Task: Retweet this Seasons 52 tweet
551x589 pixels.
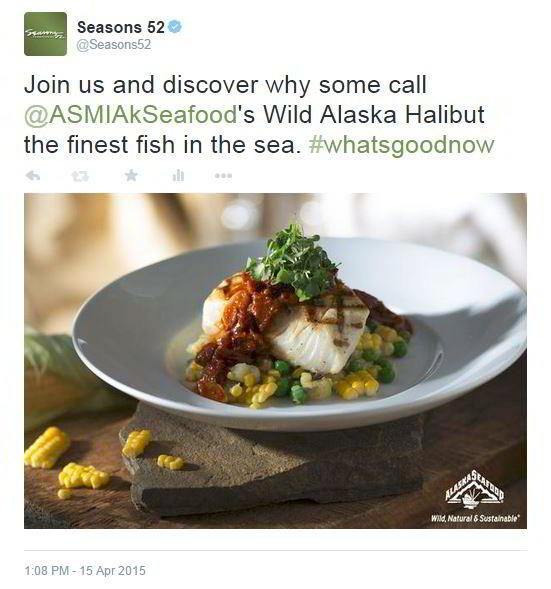Action: coord(80,175)
